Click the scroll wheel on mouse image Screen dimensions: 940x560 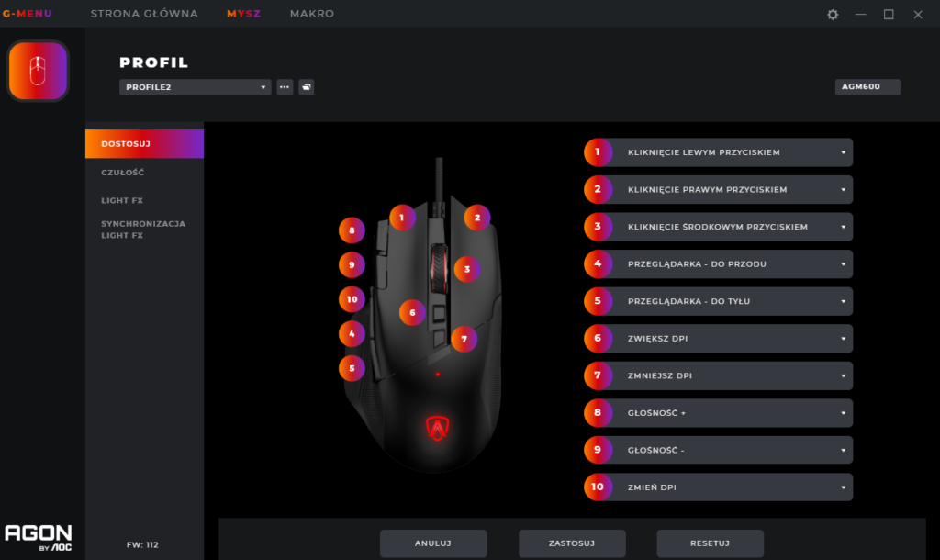[x=439, y=269]
